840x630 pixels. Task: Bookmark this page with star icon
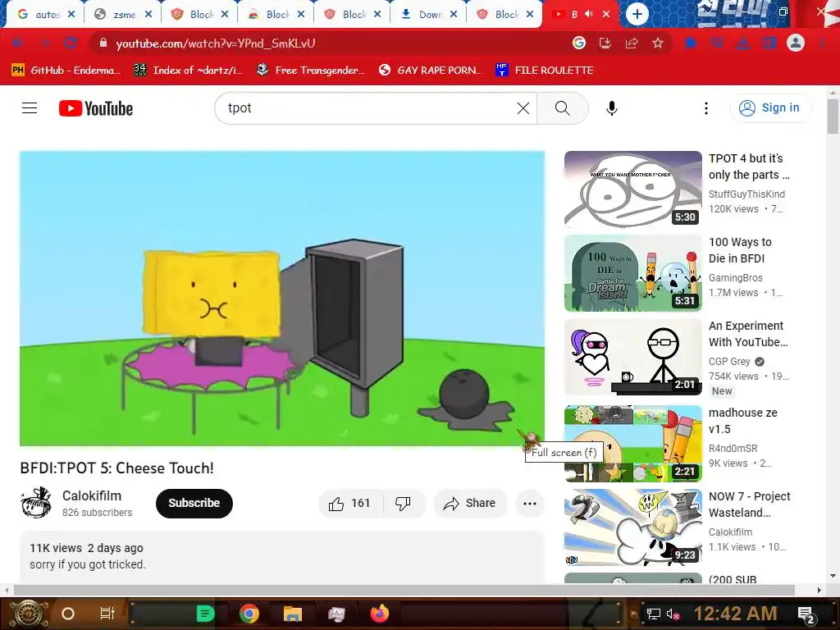tap(658, 43)
